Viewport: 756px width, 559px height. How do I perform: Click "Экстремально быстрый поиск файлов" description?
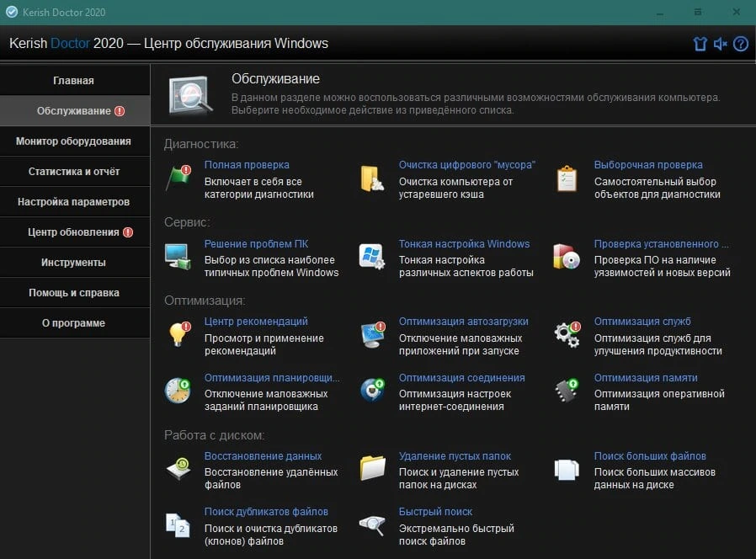[x=456, y=535]
